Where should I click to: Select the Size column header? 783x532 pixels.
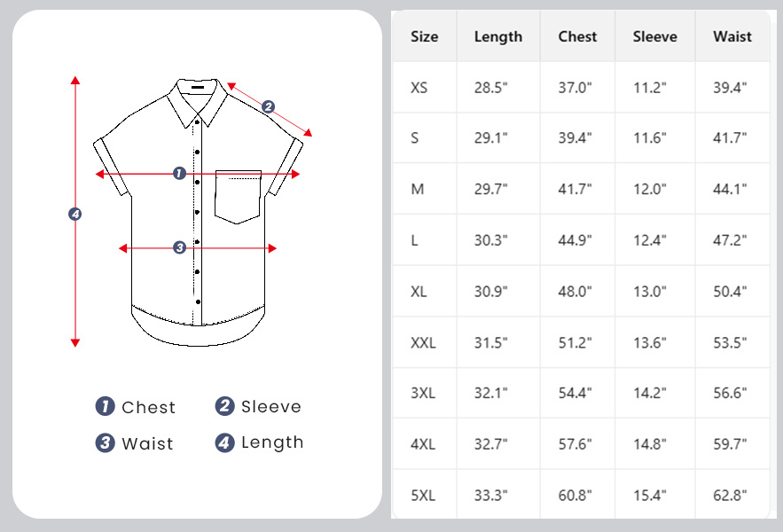point(425,37)
